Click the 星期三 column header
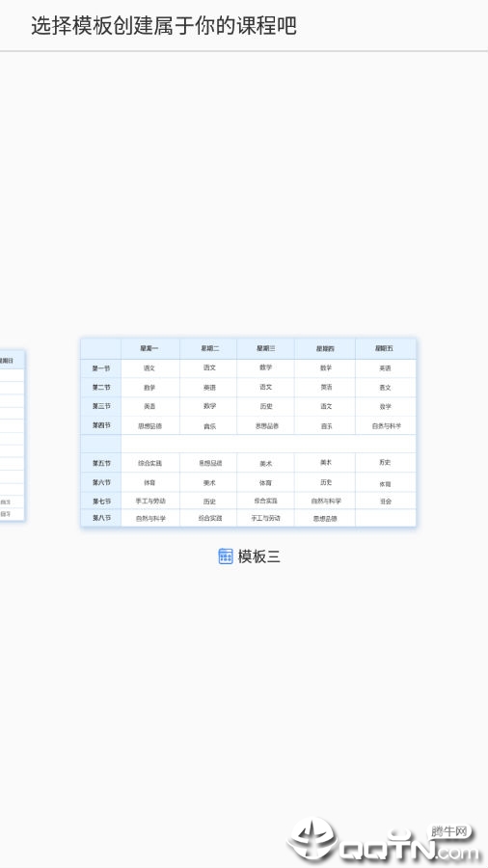Image resolution: width=488 pixels, height=868 pixels. (265, 349)
